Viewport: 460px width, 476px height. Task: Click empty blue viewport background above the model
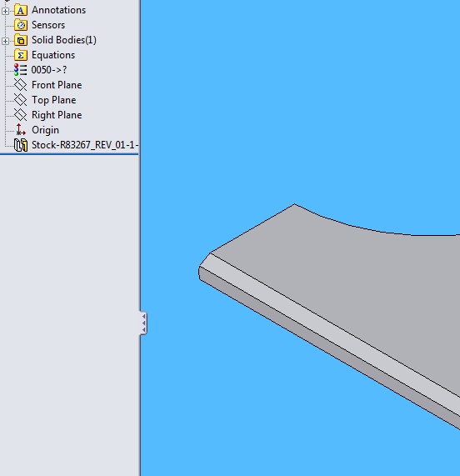point(300,100)
